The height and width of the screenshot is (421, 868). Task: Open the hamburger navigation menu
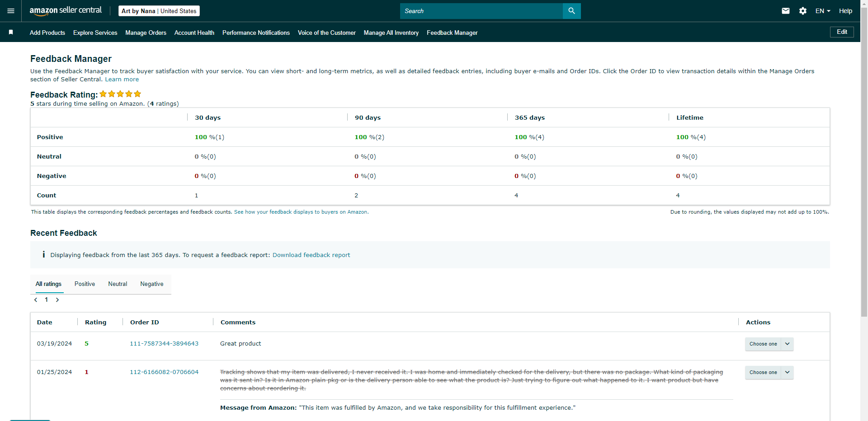point(11,11)
